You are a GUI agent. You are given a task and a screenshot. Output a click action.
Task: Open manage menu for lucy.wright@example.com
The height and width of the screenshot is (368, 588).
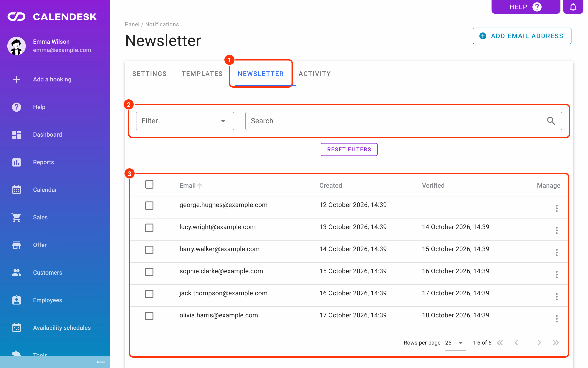556,230
